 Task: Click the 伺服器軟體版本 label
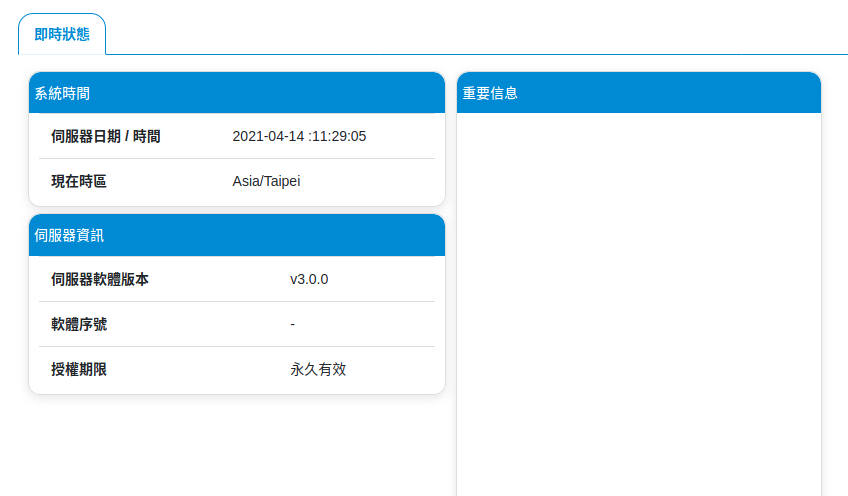pyautogui.click(x=100, y=279)
